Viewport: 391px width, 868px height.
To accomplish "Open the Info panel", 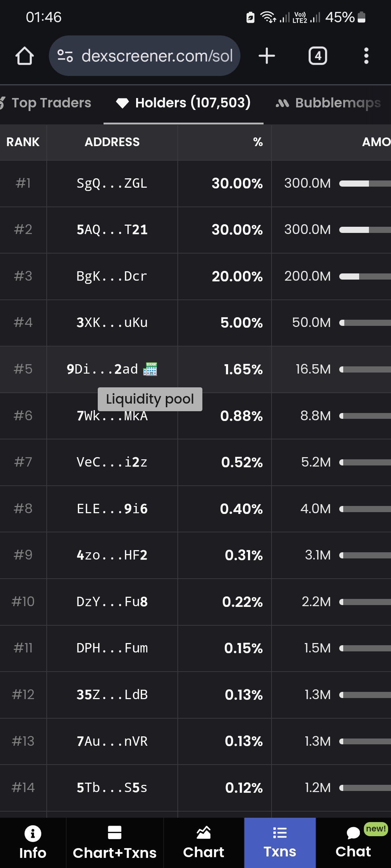I will [33, 843].
